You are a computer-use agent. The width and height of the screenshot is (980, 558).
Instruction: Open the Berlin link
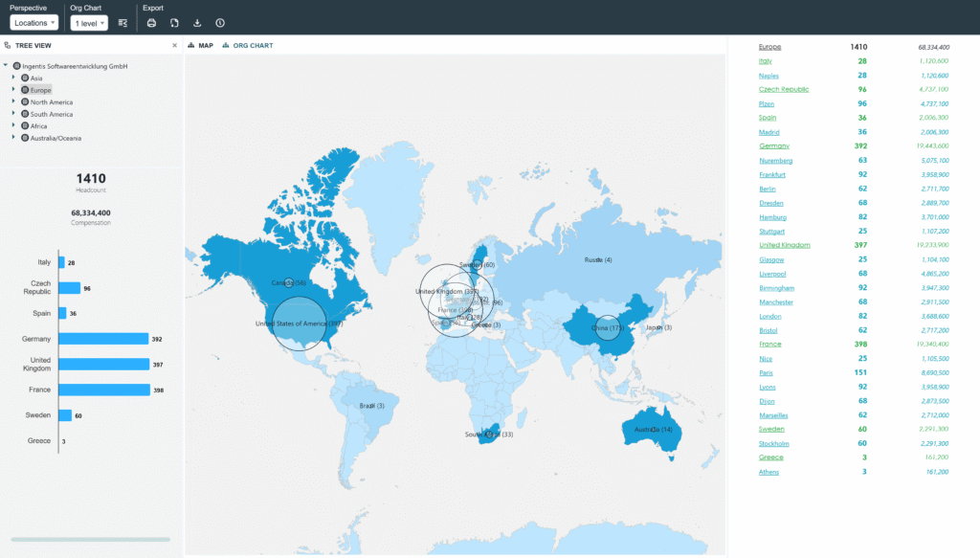[768, 189]
